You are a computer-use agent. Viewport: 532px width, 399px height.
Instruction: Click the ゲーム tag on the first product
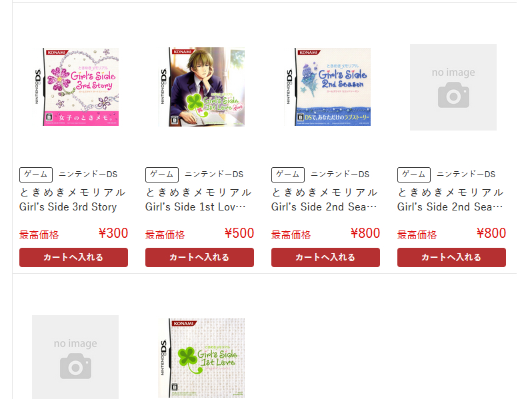[x=36, y=175]
